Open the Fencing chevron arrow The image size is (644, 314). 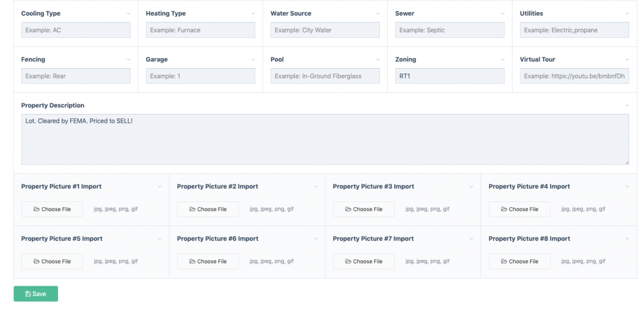129,60
